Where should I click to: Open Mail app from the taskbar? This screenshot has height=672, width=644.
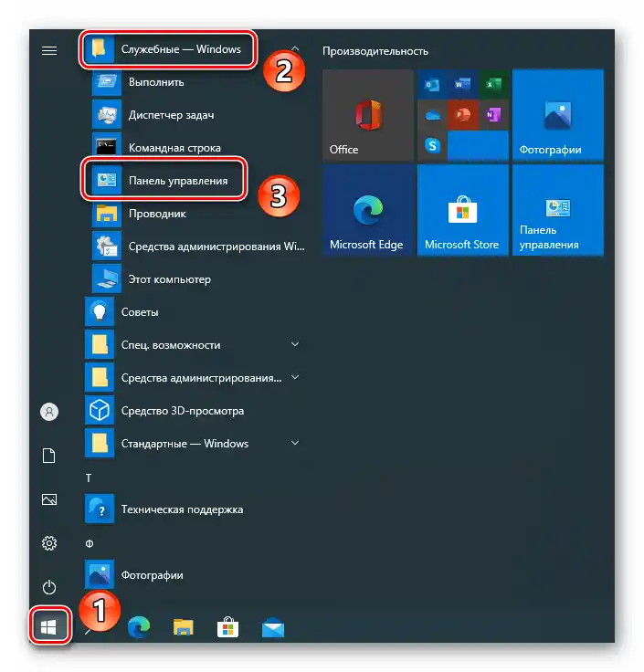[x=273, y=628]
